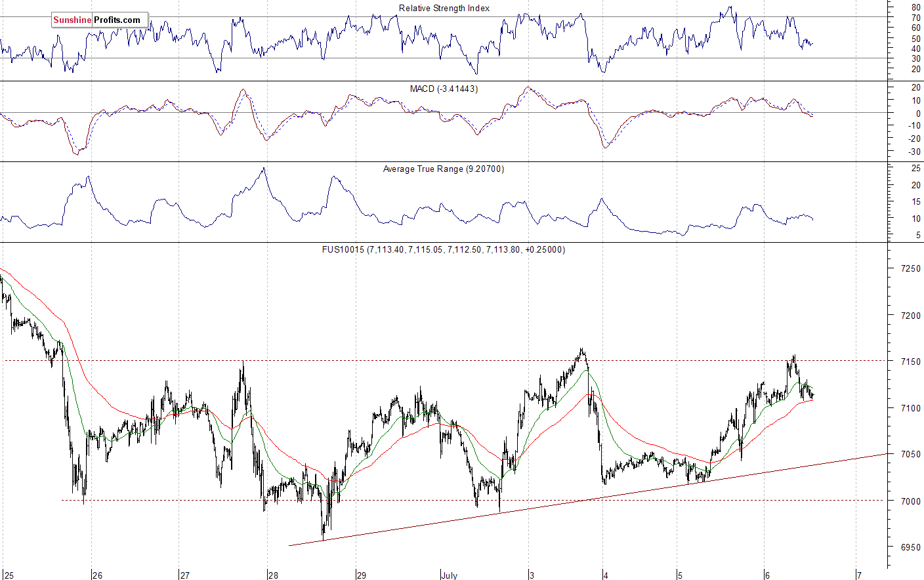Click the ATR axis value 5
Screen dimensions: 924x580
918,236
